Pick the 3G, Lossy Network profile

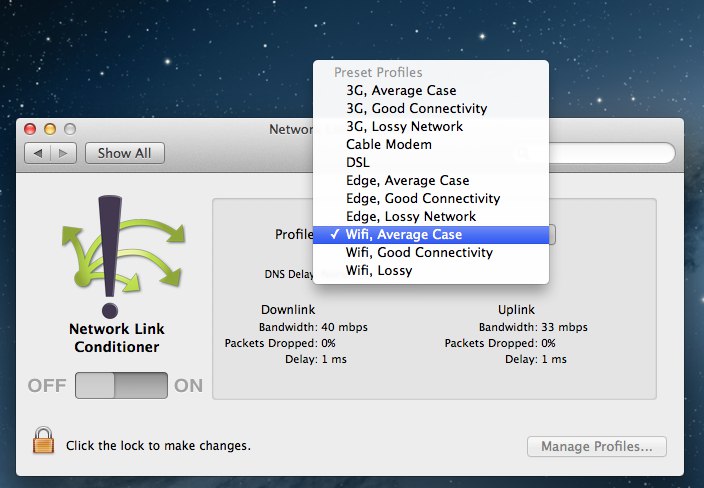(431, 127)
